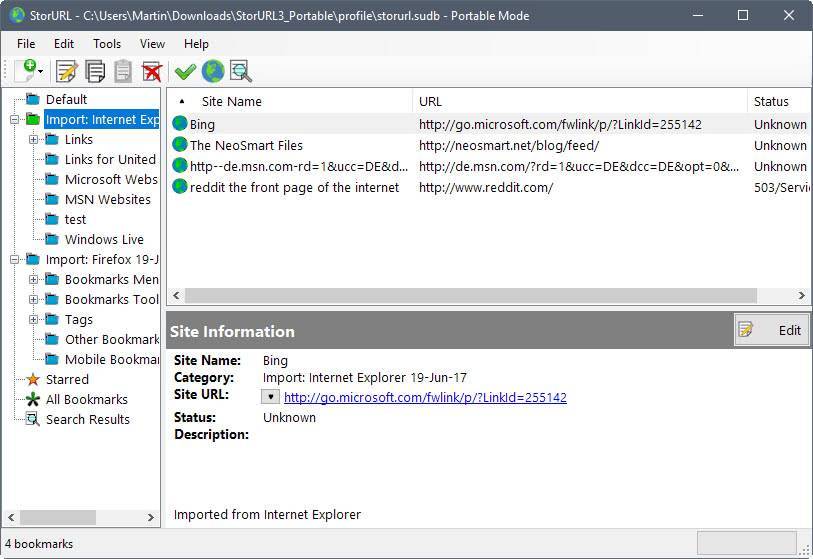Click the category tree scroll right arrow
813x559 pixels.
click(x=151, y=517)
